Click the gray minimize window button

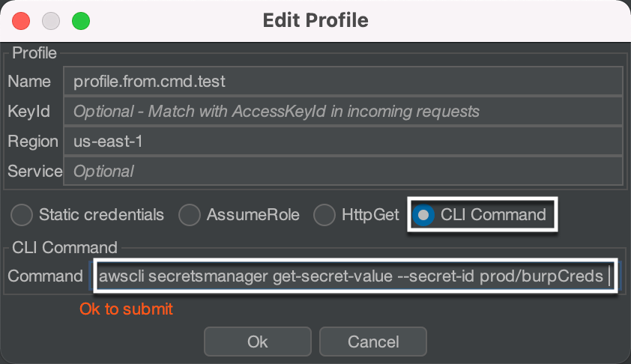(x=51, y=20)
